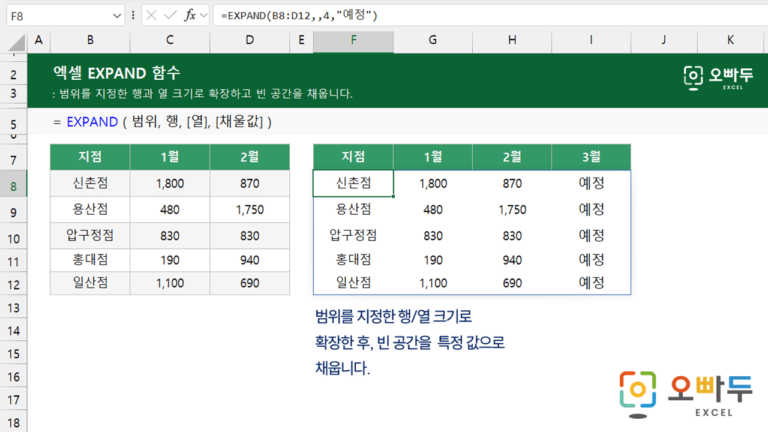The image size is (768, 432).
Task: Click '2월' header in right table
Action: (512, 157)
